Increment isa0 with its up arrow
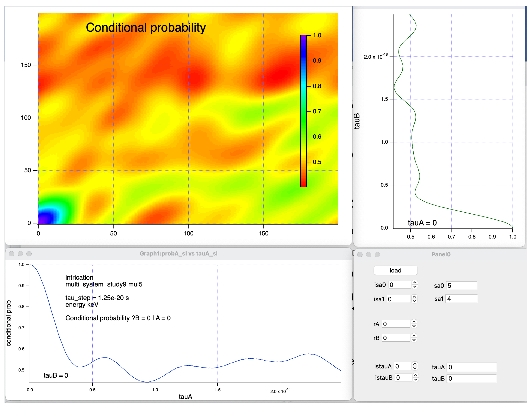 tap(415, 282)
